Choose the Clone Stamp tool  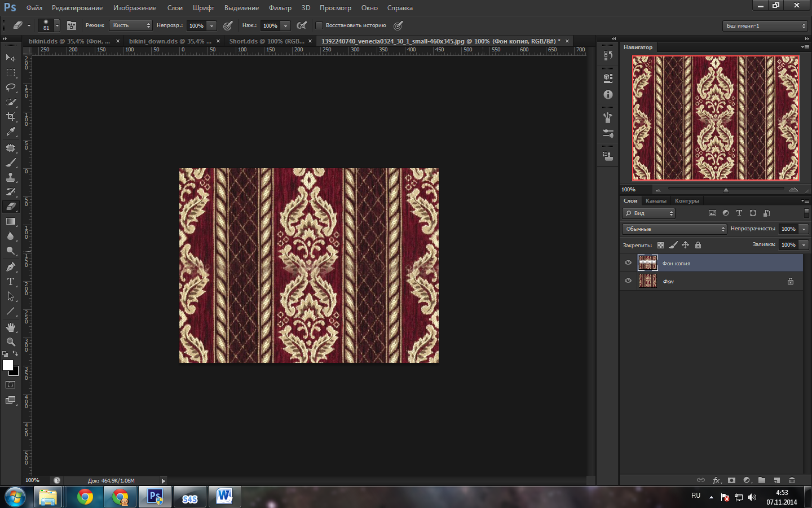tap(11, 177)
